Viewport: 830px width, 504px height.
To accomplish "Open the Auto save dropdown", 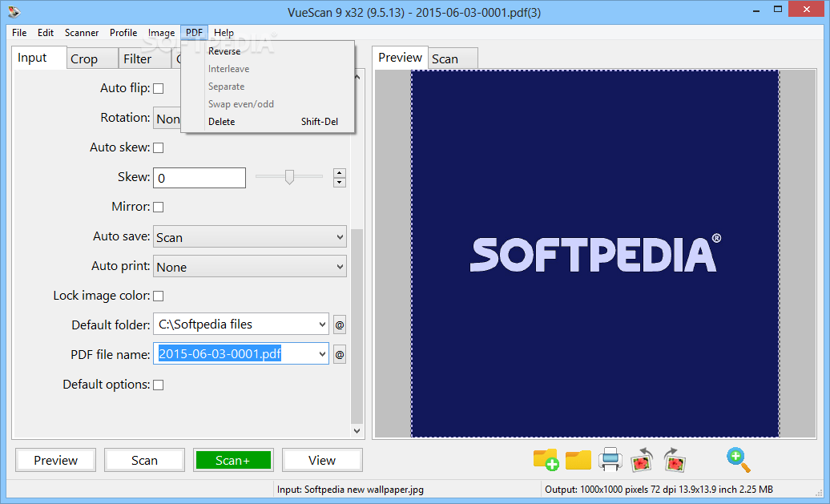I will pyautogui.click(x=250, y=237).
